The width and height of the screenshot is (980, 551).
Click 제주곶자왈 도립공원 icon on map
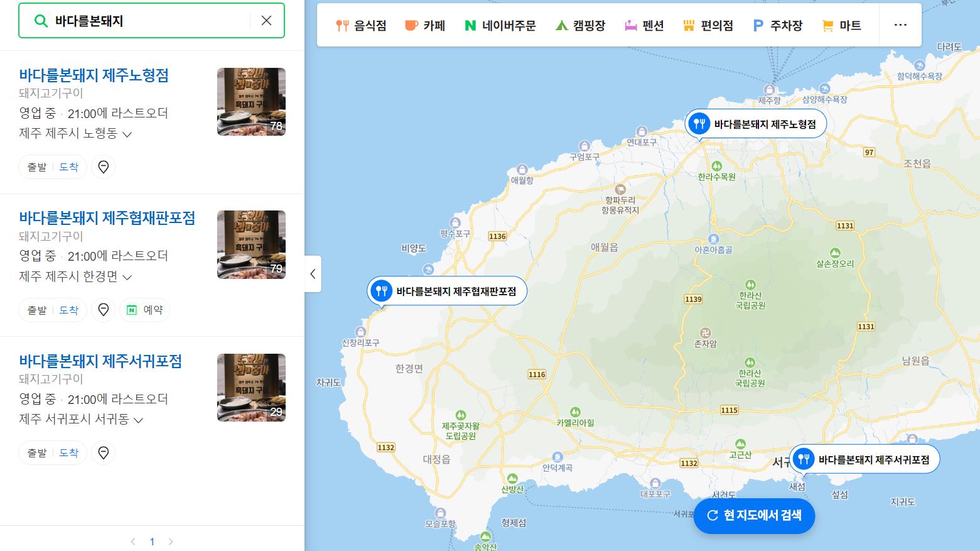click(461, 415)
